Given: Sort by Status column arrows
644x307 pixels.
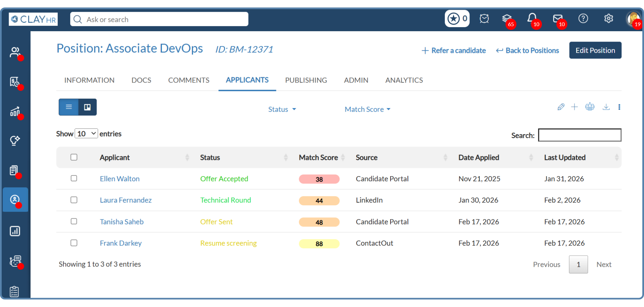Looking at the screenshot, I should 286,157.
